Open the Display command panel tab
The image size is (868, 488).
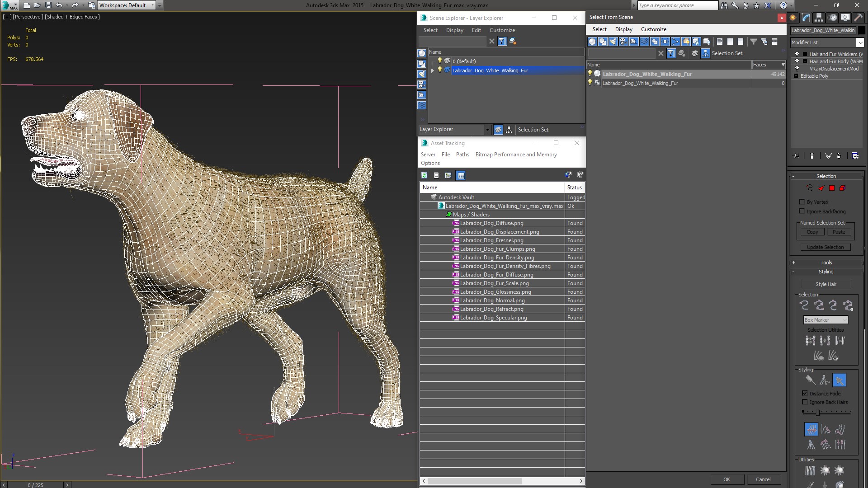coord(845,18)
